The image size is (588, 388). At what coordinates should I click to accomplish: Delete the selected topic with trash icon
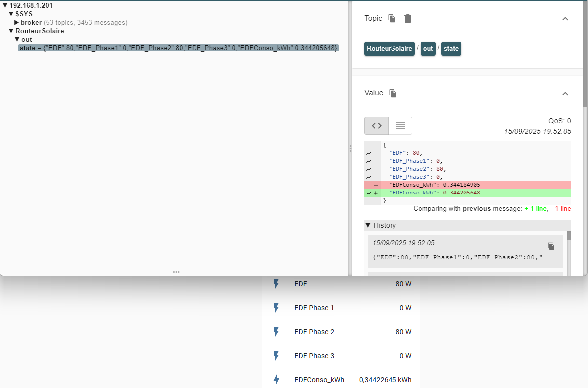pyautogui.click(x=408, y=19)
